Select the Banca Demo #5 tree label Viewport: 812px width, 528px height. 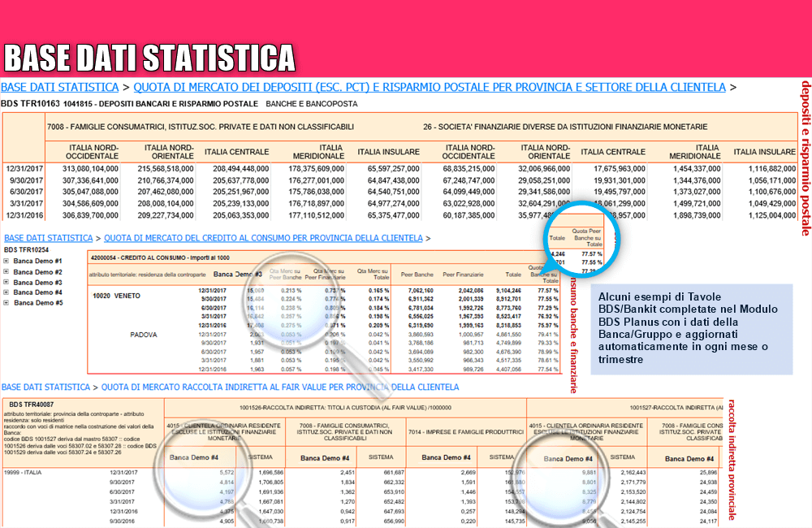tap(38, 303)
